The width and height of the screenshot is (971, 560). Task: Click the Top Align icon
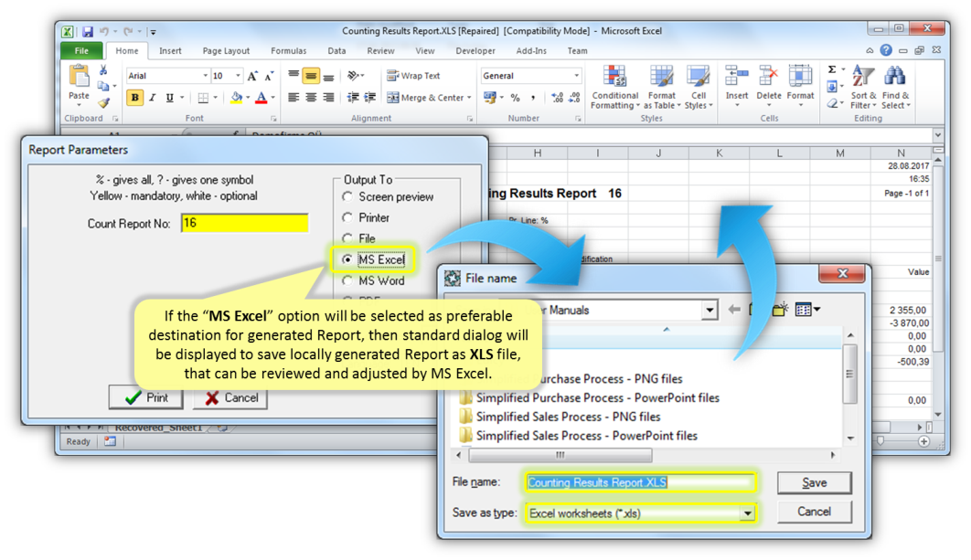tap(293, 76)
